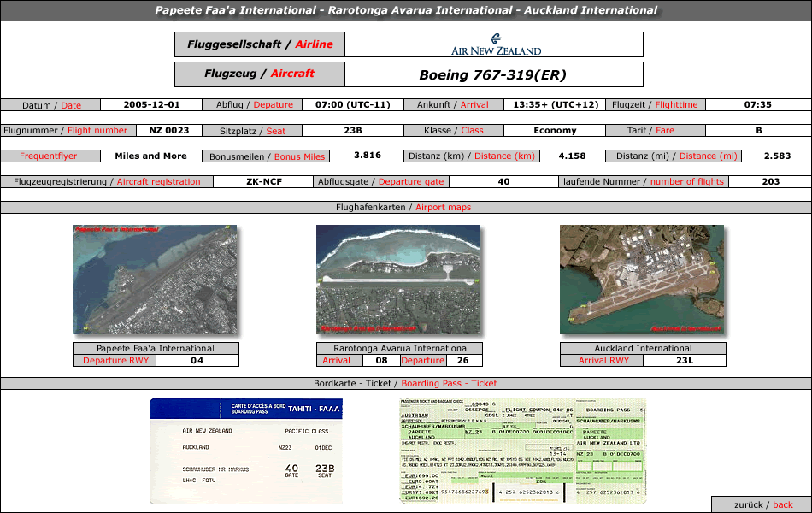Open the Papeete Faa'a International airport map thumbnail
Viewport: 812px width, 513px height.
[155, 280]
